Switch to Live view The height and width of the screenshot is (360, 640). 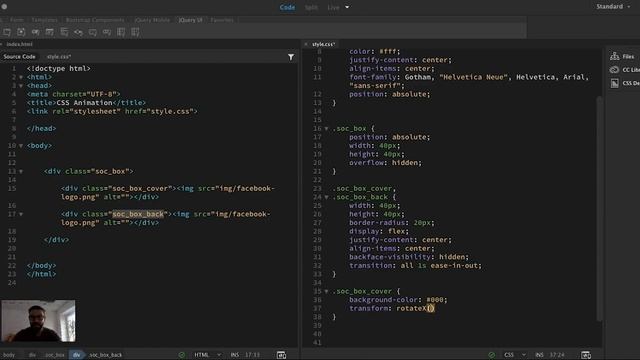333,7
